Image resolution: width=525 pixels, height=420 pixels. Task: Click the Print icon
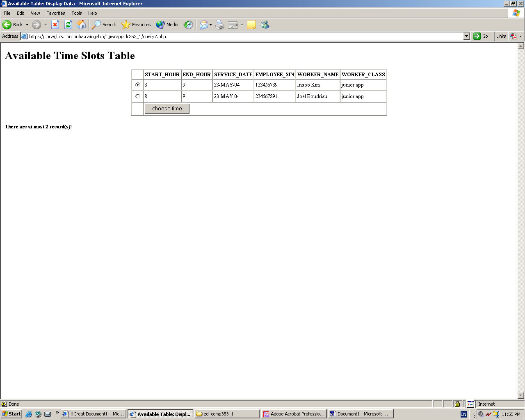tap(220, 25)
